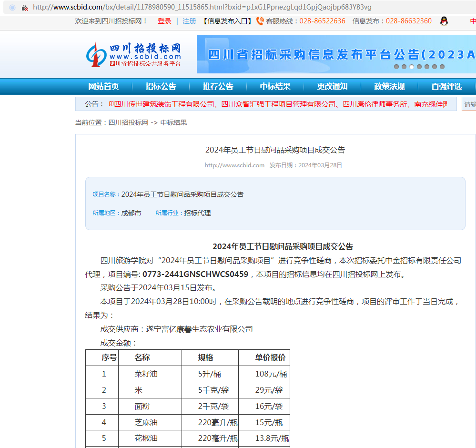The image size is (476, 448).
Task: Click region value 成都市
Action: tap(131, 213)
